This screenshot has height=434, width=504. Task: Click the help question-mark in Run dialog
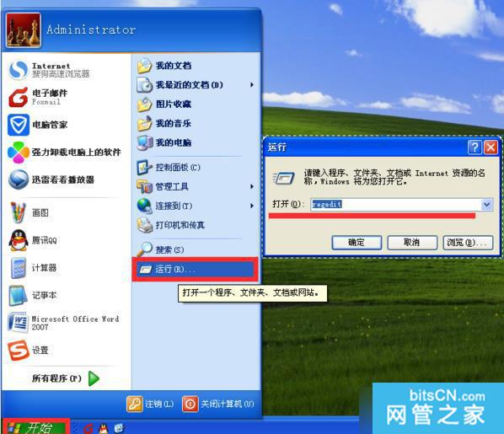click(x=475, y=147)
